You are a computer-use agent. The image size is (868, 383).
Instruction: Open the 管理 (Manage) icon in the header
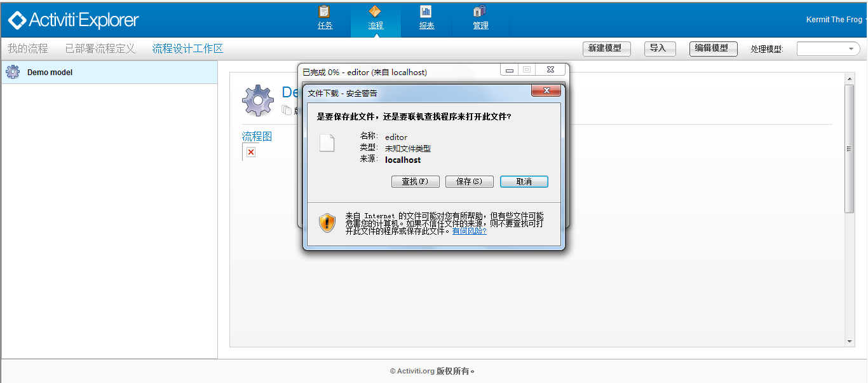[x=480, y=18]
